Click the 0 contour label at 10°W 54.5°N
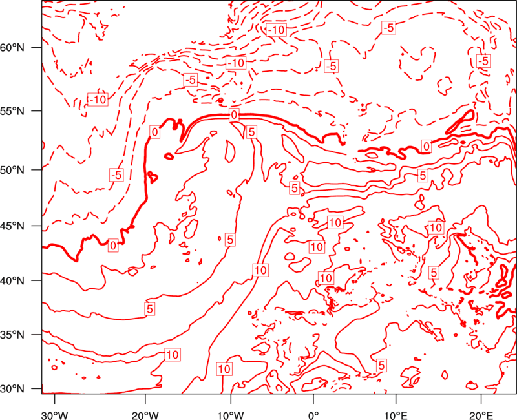This screenshot has width=517, height=420. [234, 115]
